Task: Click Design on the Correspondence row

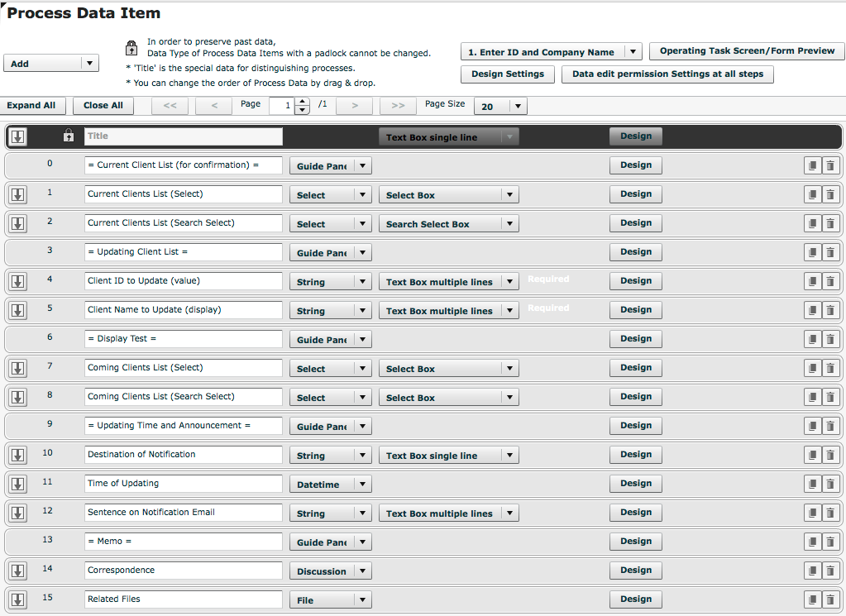Action: (x=635, y=570)
